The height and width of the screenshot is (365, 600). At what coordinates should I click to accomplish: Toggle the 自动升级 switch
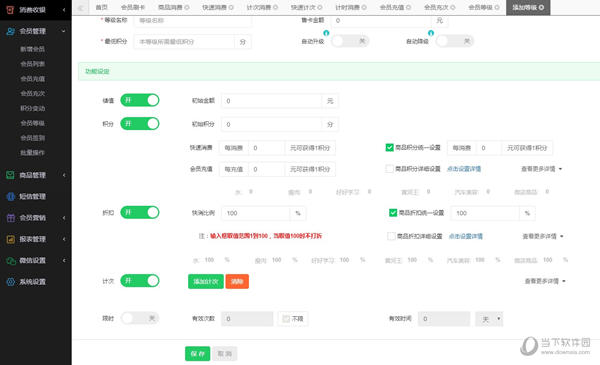350,41
